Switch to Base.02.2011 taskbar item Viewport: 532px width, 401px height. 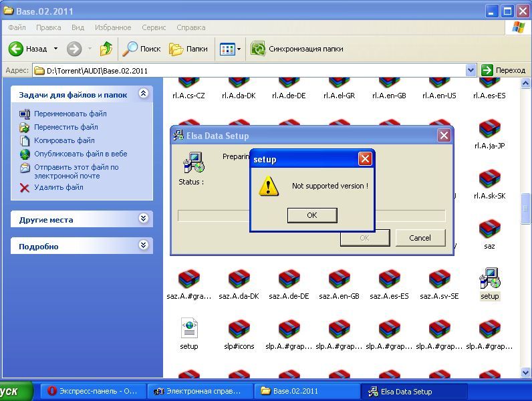[307, 391]
